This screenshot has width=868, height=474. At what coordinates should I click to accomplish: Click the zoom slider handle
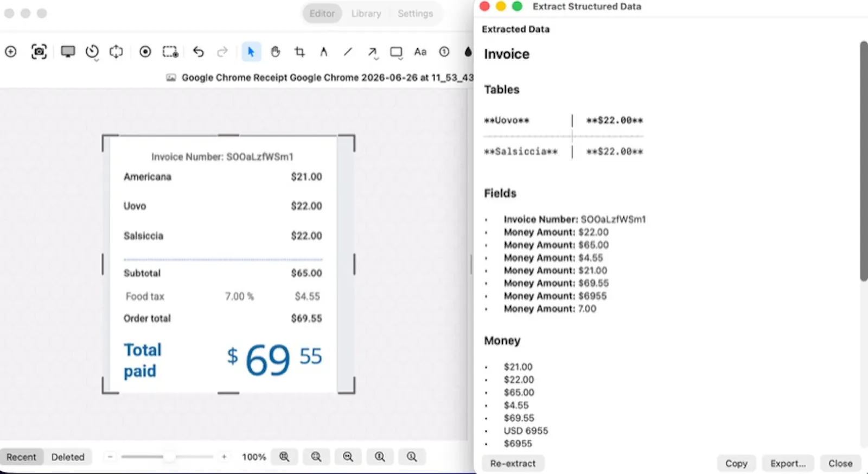coord(169,457)
